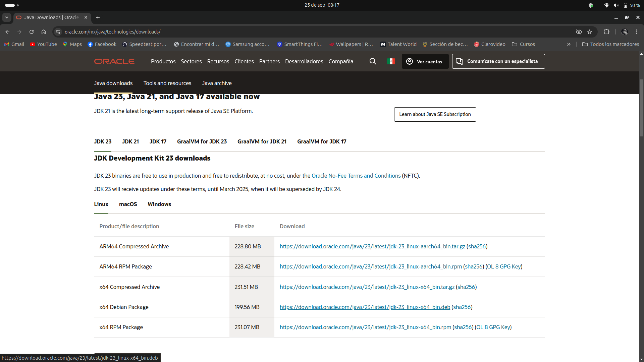Select the Linux platform tab

[101, 204]
